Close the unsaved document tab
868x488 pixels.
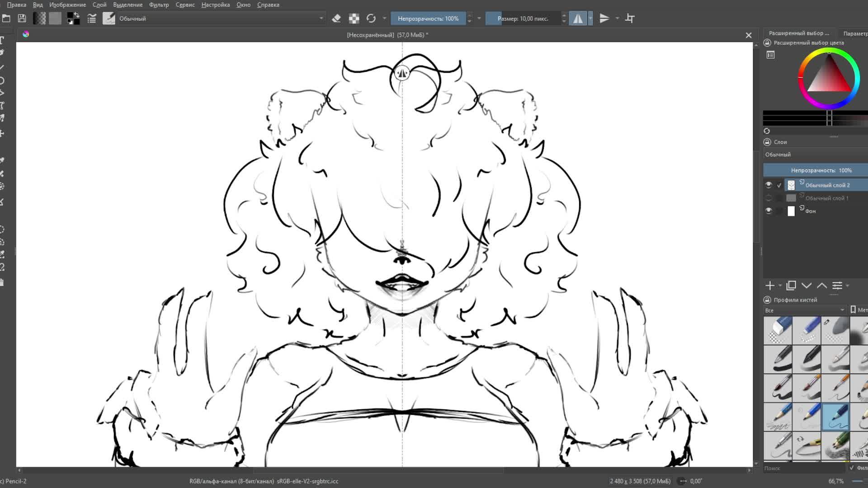click(x=749, y=35)
